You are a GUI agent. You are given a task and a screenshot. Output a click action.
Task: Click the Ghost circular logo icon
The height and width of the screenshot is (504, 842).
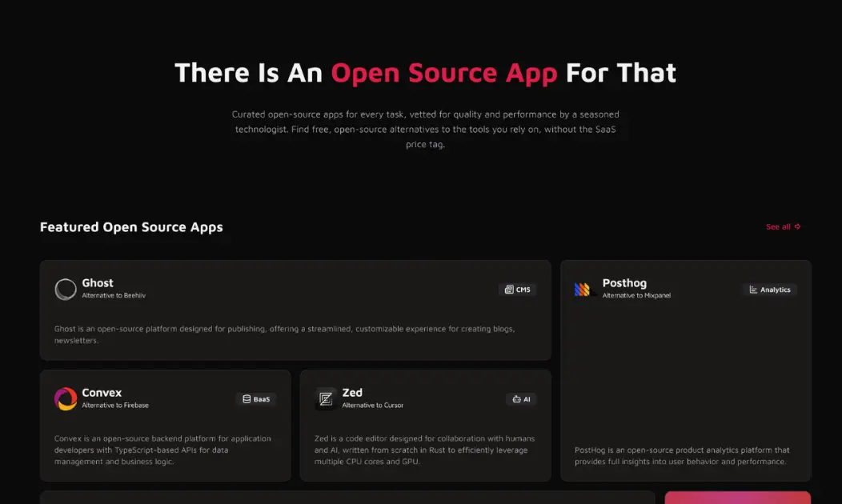click(x=66, y=289)
